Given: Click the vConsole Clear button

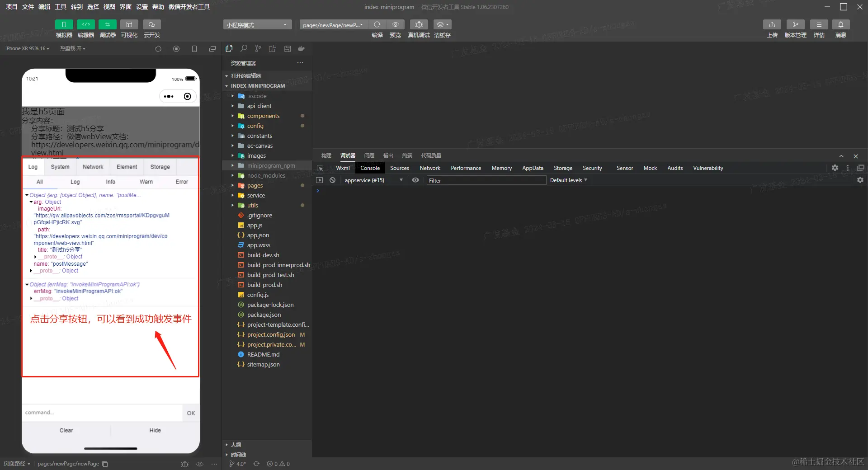Looking at the screenshot, I should (x=66, y=431).
